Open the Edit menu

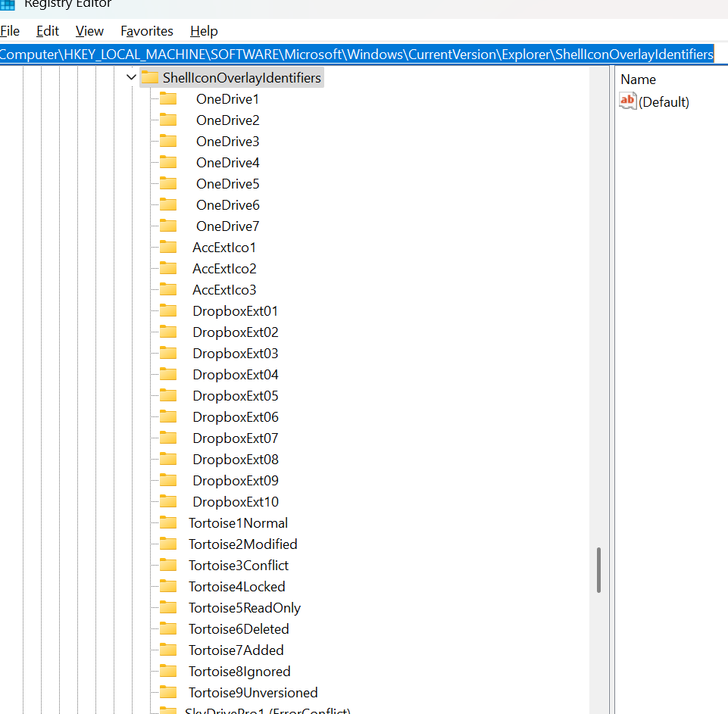tap(48, 31)
